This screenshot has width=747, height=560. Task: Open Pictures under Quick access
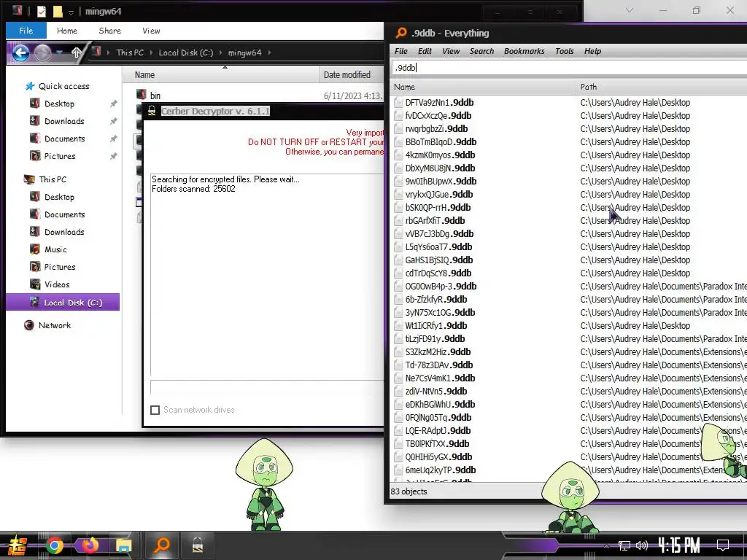point(60,156)
